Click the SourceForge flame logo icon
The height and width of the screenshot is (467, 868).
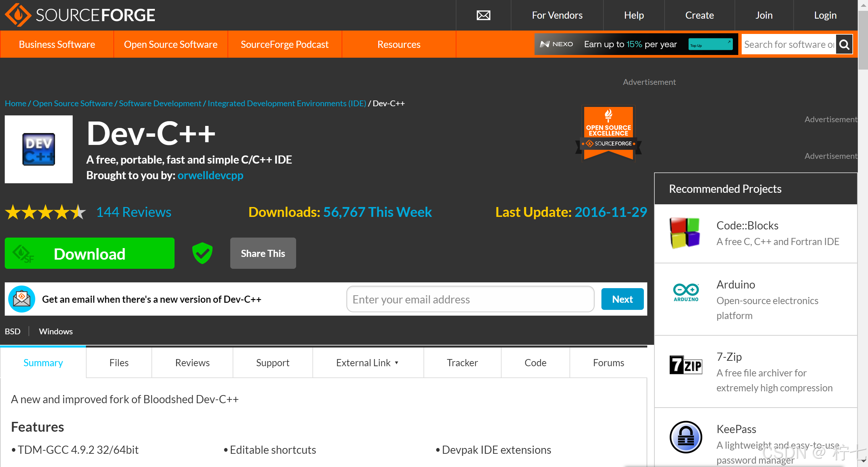pos(18,15)
